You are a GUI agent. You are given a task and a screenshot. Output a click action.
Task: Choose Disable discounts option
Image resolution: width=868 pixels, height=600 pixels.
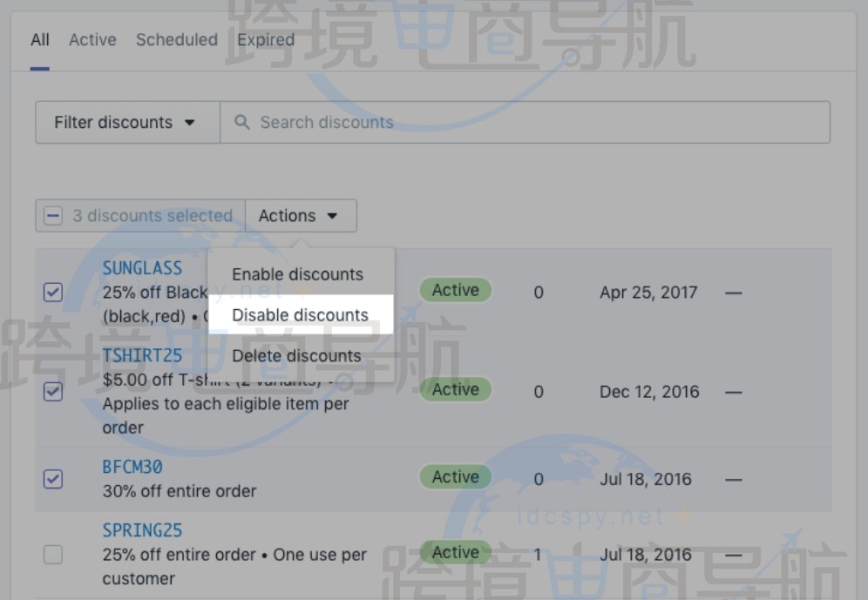300,314
